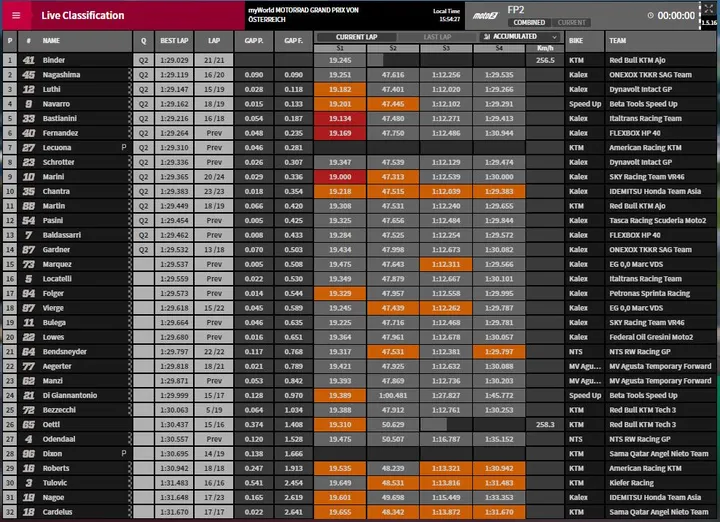Click the accumulated sectors icon
Image resolution: width=720 pixels, height=522 pixels.
pos(487,37)
